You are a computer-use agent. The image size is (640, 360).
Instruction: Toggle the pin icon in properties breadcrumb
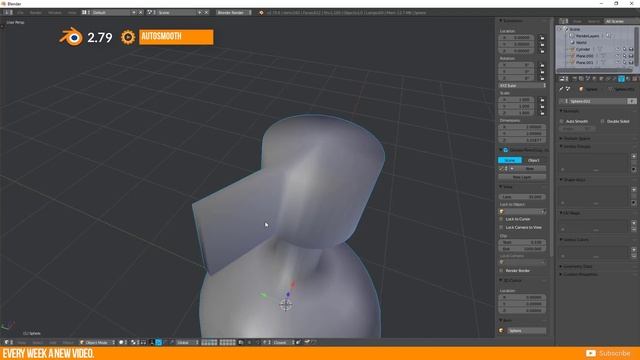(561, 89)
